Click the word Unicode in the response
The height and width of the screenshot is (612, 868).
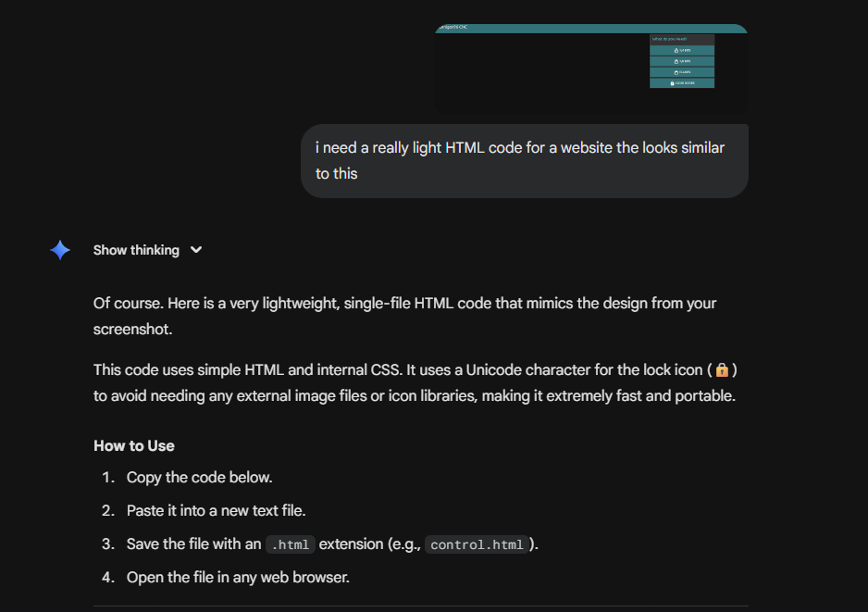(492, 370)
